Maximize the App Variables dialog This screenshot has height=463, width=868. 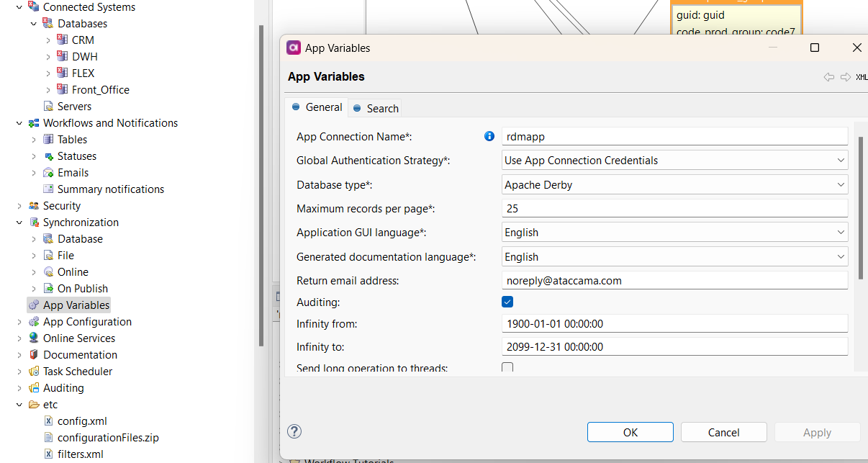click(x=815, y=48)
